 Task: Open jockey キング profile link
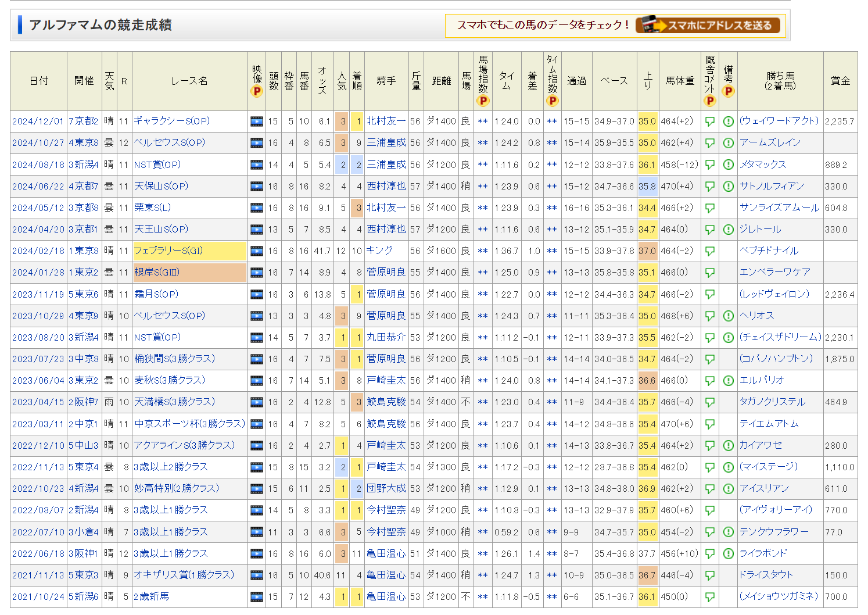click(379, 251)
